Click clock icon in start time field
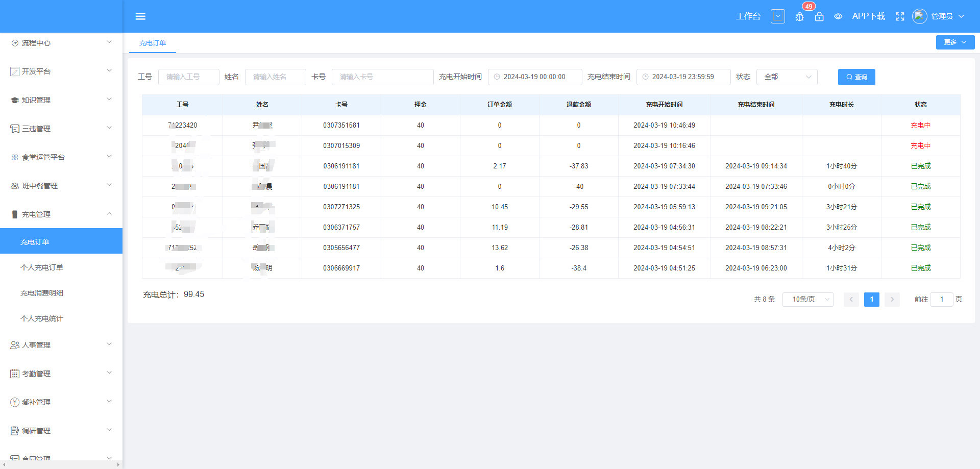Screen dimensions: 980x469 pos(497,77)
